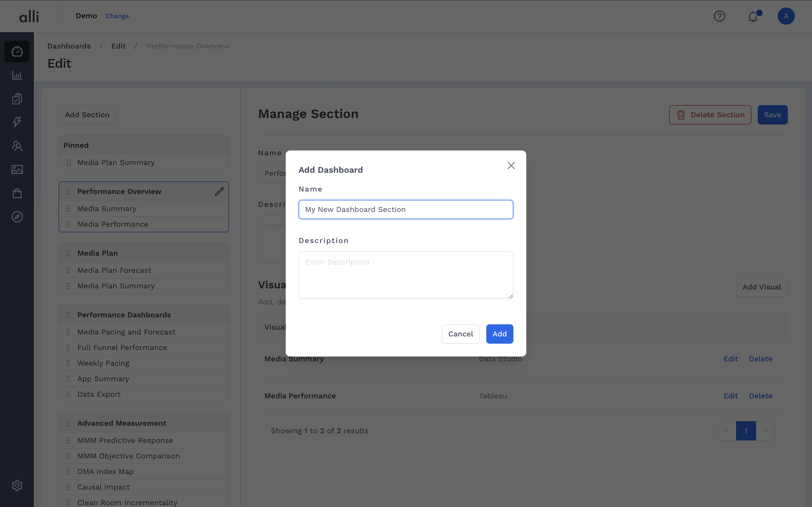Click the Add button in the dialog
Screen dimensions: 812x507
tap(499, 334)
